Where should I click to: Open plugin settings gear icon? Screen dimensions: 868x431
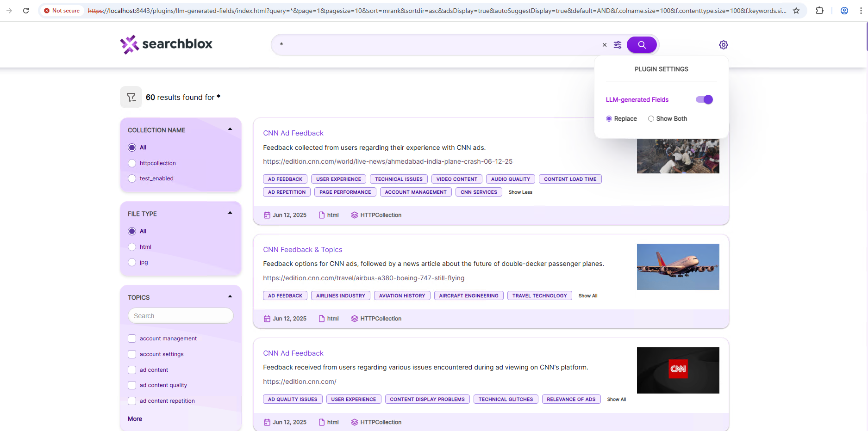click(723, 45)
